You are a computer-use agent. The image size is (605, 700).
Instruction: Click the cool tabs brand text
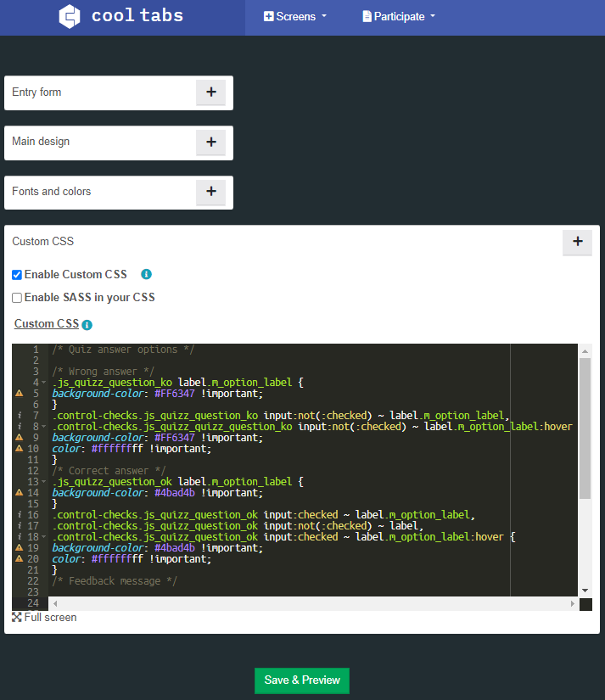pyautogui.click(x=137, y=15)
